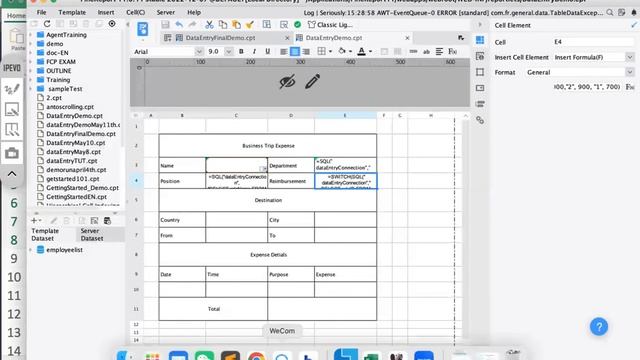
Task: Toggle bold formatting
Action: 241,51
